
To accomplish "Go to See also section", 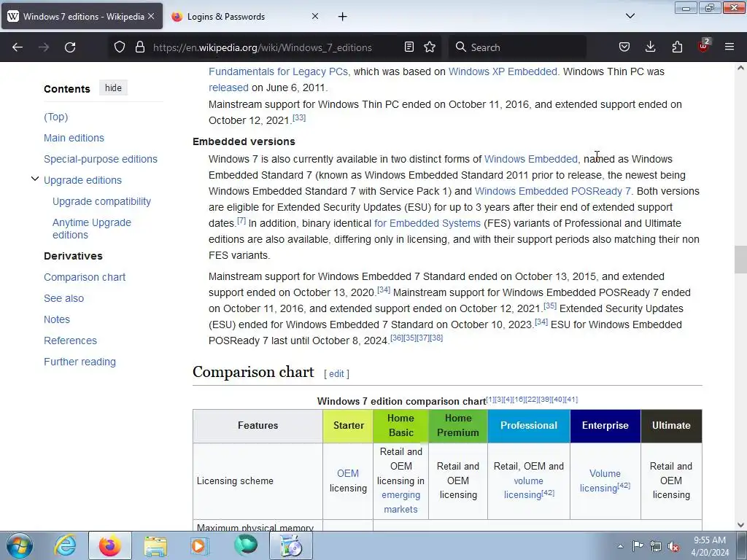I will 64,298.
